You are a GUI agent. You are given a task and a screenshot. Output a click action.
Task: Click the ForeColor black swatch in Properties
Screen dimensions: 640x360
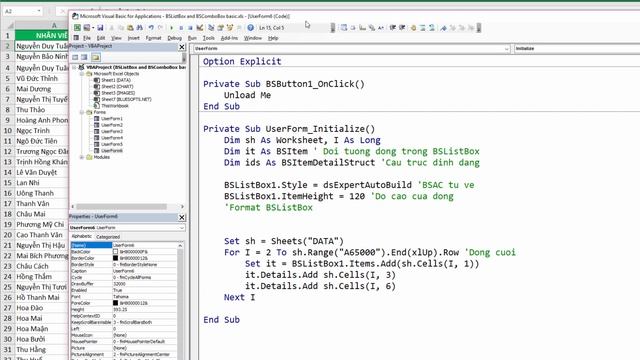116,303
